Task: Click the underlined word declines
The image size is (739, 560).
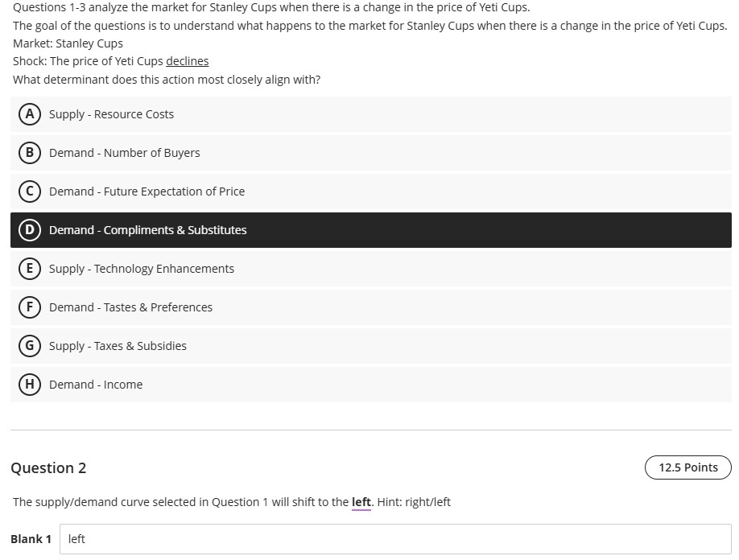Action: pyautogui.click(x=187, y=60)
